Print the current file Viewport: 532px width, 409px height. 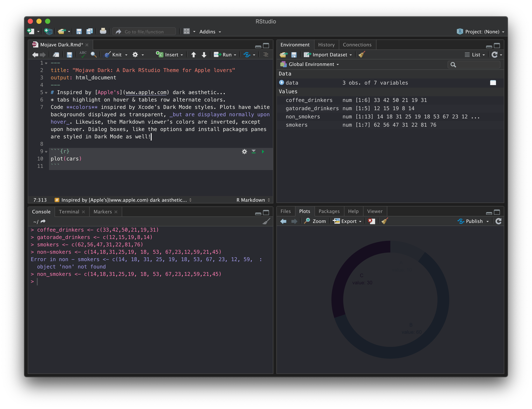[x=103, y=31]
